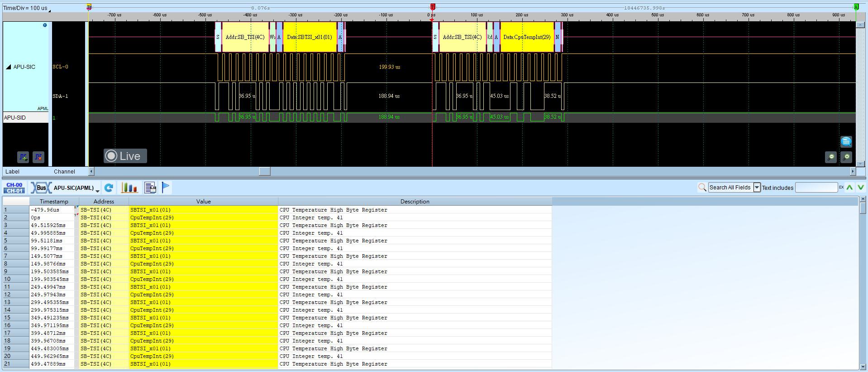Jump to previous search result
The width and height of the screenshot is (868, 372).
pyautogui.click(x=850, y=187)
